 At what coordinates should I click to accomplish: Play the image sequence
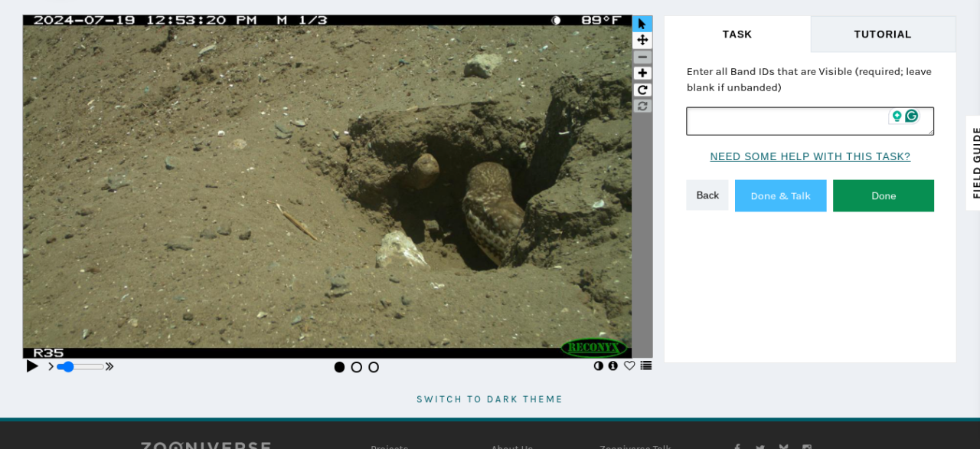point(32,366)
